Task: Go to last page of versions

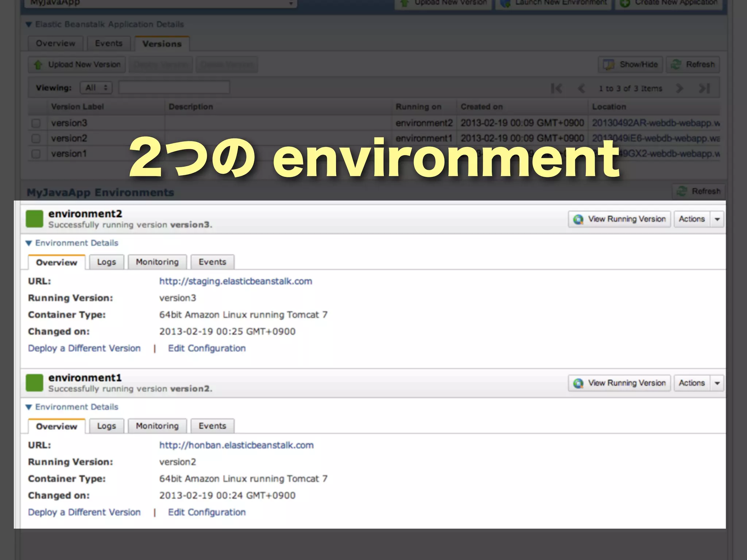Action: (x=704, y=88)
